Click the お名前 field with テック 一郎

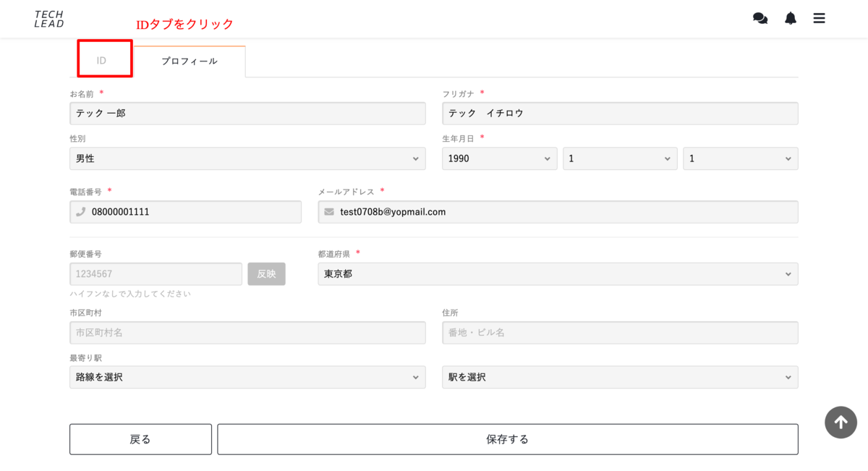point(247,114)
